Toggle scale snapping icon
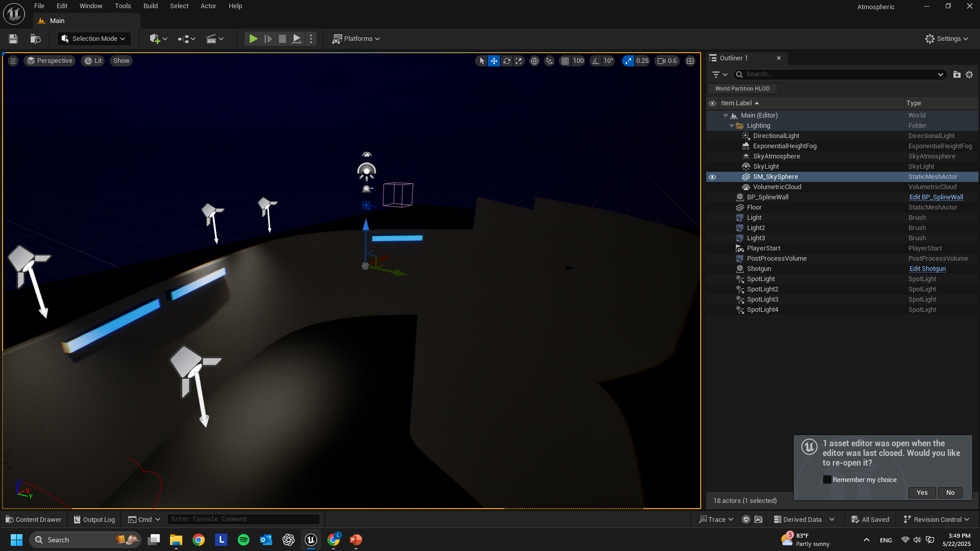980x551 pixels. [x=628, y=61]
